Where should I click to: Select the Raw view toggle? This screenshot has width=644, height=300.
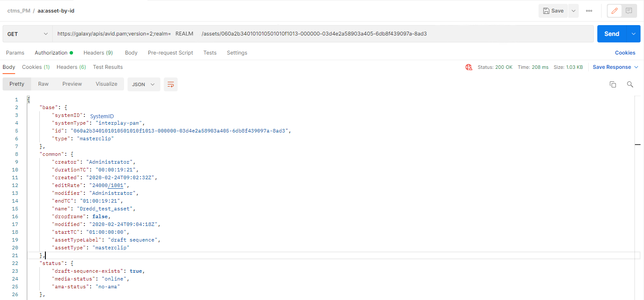coord(43,84)
